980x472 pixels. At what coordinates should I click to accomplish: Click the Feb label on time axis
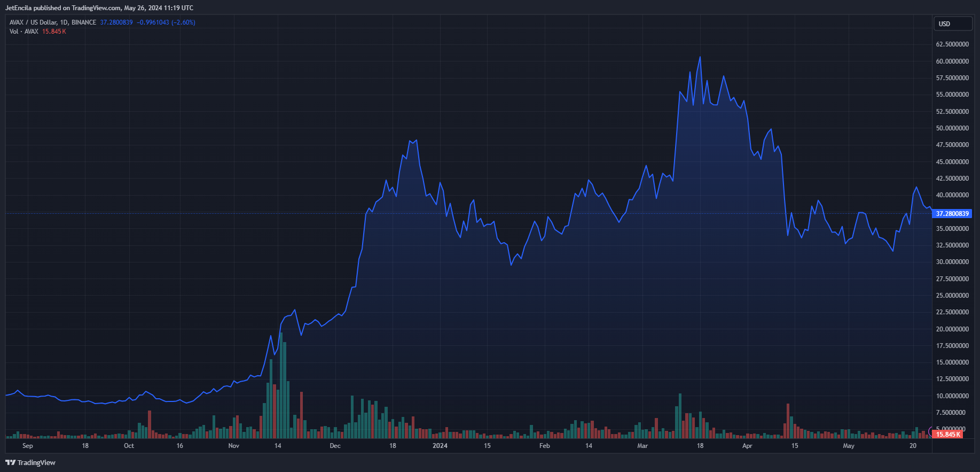[x=545, y=446]
